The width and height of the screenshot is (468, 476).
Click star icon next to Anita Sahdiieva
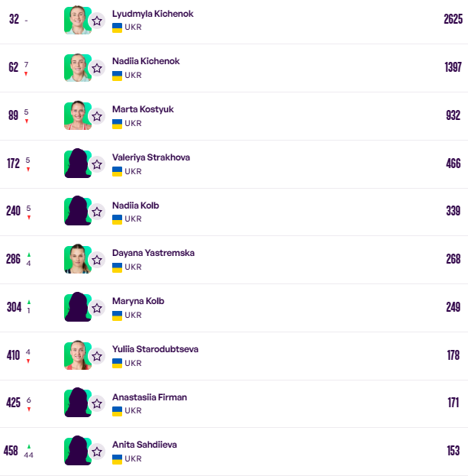coord(97,452)
